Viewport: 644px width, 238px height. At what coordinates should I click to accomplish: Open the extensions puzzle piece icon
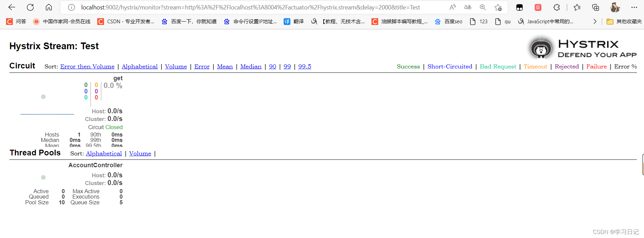[x=557, y=7]
